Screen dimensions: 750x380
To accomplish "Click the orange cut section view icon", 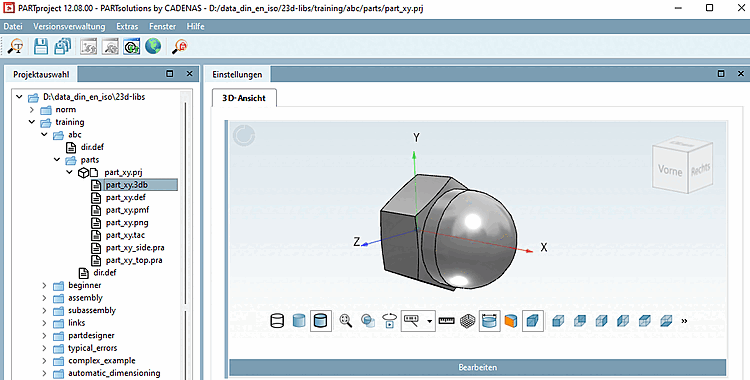I will [x=511, y=321].
